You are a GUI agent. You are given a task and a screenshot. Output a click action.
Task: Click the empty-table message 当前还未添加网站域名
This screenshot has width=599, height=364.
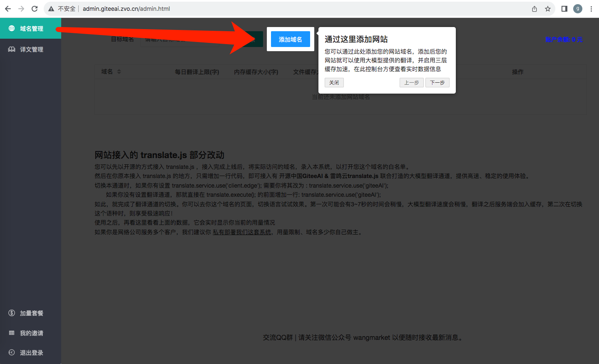pyautogui.click(x=341, y=97)
